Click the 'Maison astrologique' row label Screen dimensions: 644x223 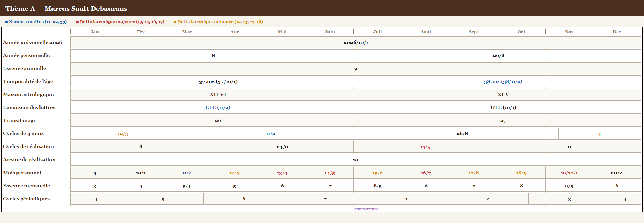[x=28, y=94]
